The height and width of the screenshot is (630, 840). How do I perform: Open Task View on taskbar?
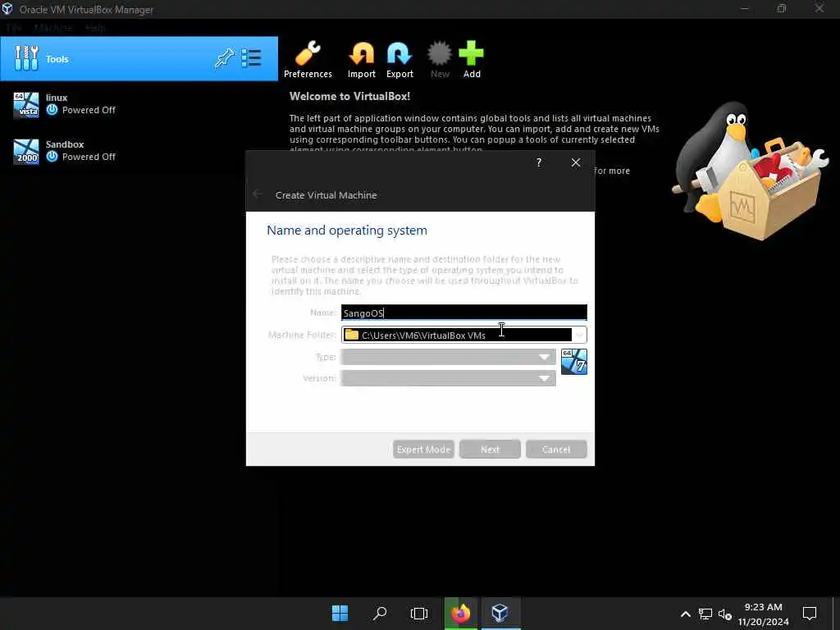pos(419,613)
